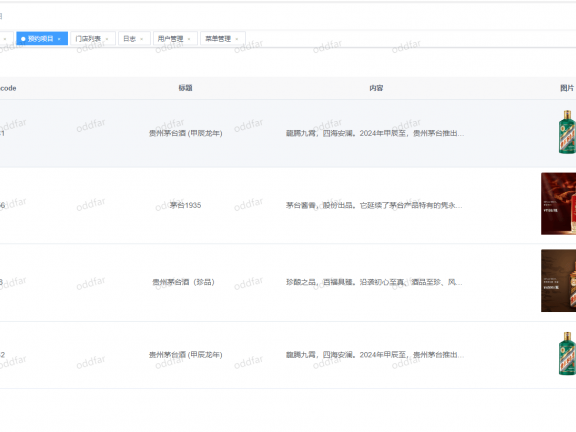This screenshot has width=576, height=432.
Task: Click the 标题 column header
Action: pos(186,88)
